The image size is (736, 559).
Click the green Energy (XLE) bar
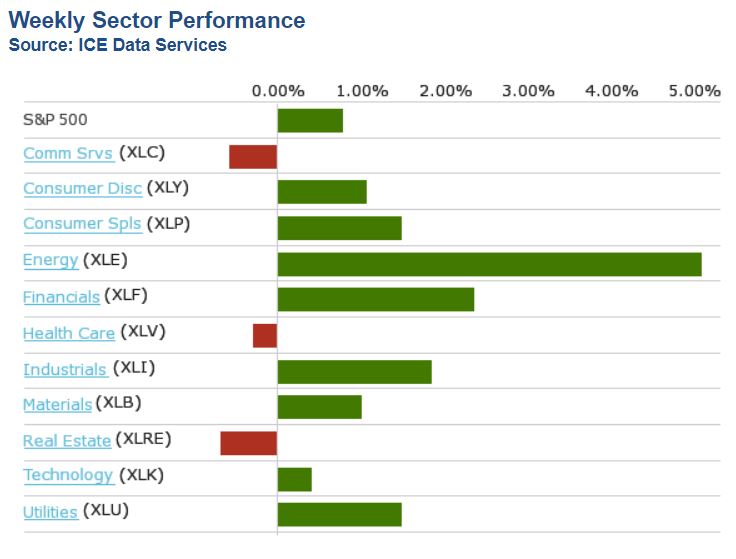point(489,264)
